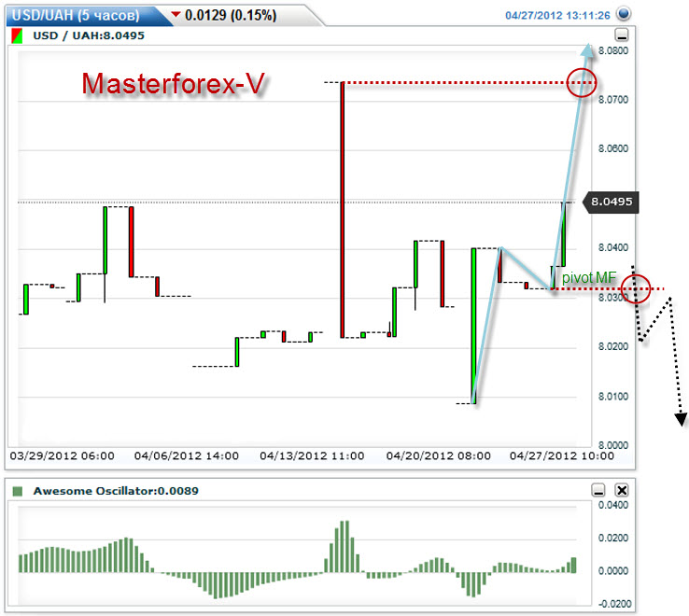Minimize the USD/UAH price chart panel

click(622, 35)
